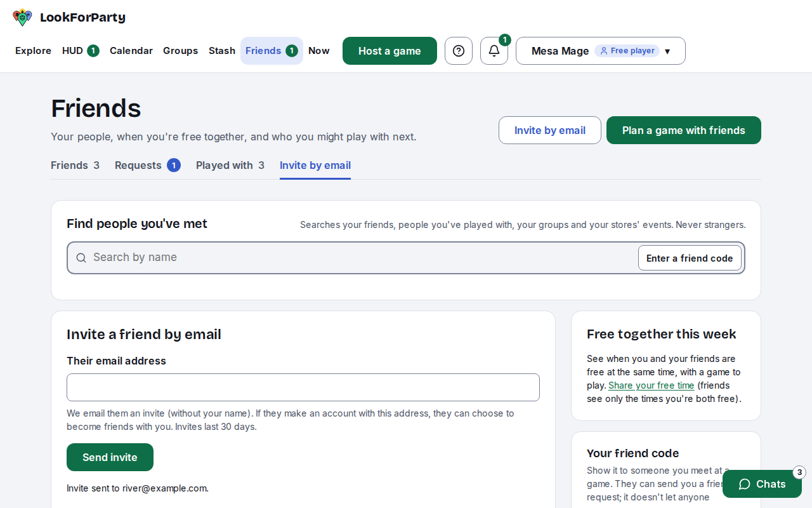Image resolution: width=812 pixels, height=508 pixels.
Task: Click Plan a game with friends
Action: click(x=684, y=130)
